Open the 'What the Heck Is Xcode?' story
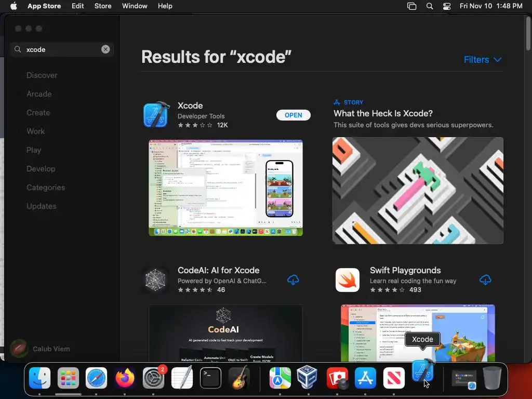 pyautogui.click(x=383, y=113)
